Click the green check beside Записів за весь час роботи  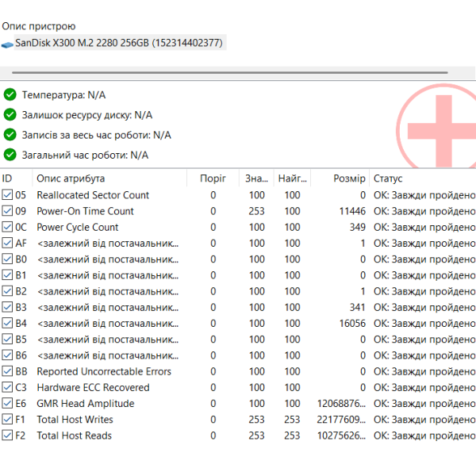tap(10, 135)
